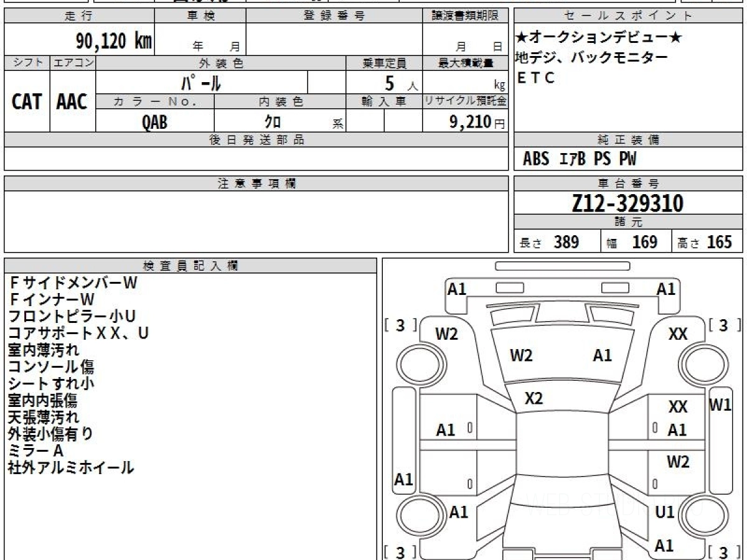Screen dimensions: 747x560
Task: Click the 室内薄汚れ note
Action: tap(44, 350)
